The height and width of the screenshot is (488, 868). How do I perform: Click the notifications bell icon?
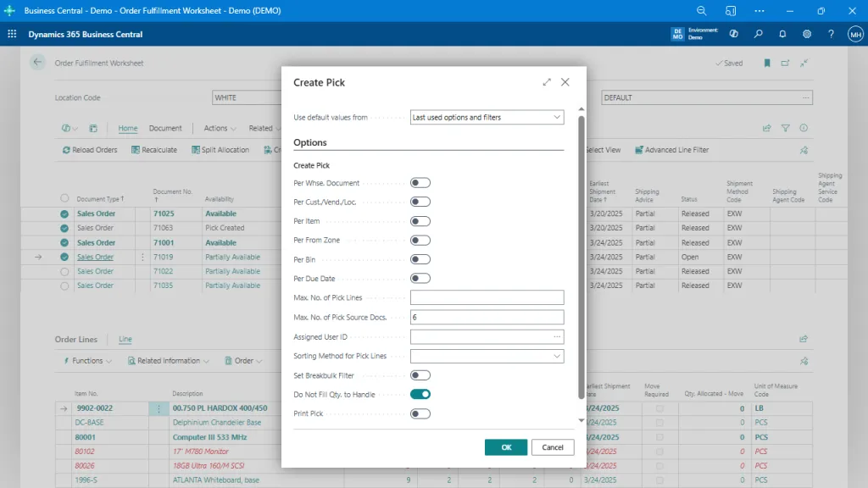pos(782,33)
